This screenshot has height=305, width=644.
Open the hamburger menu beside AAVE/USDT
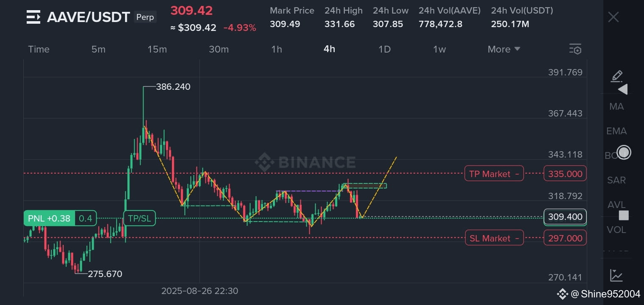[33, 17]
